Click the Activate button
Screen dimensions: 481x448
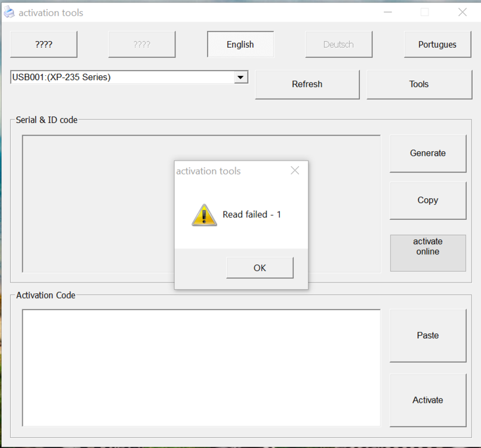click(427, 400)
